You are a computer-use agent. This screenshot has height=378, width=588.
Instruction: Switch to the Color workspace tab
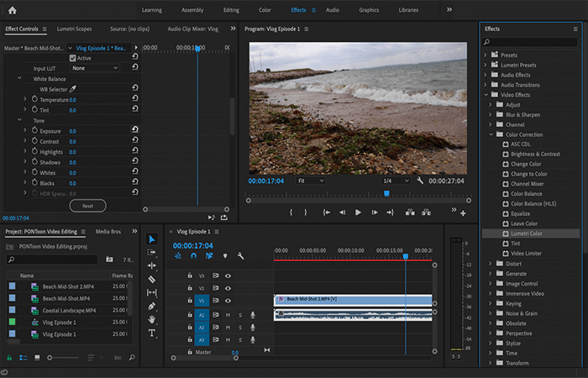click(265, 10)
